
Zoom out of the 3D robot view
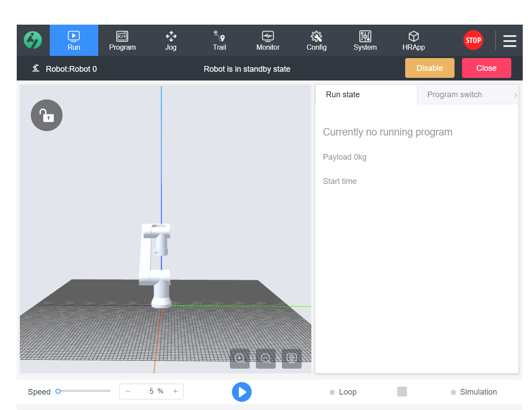(266, 359)
